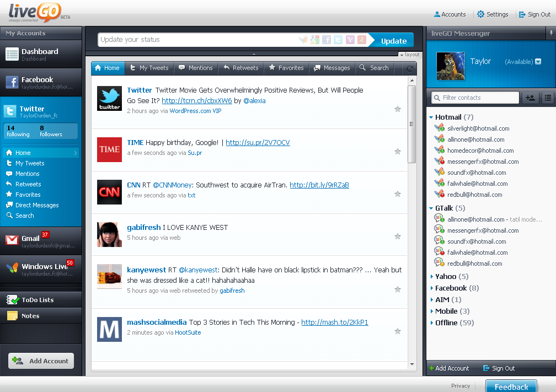Viewport: 556px width, 392px height.
Task: Switch to the My Tweets tab
Action: point(149,68)
